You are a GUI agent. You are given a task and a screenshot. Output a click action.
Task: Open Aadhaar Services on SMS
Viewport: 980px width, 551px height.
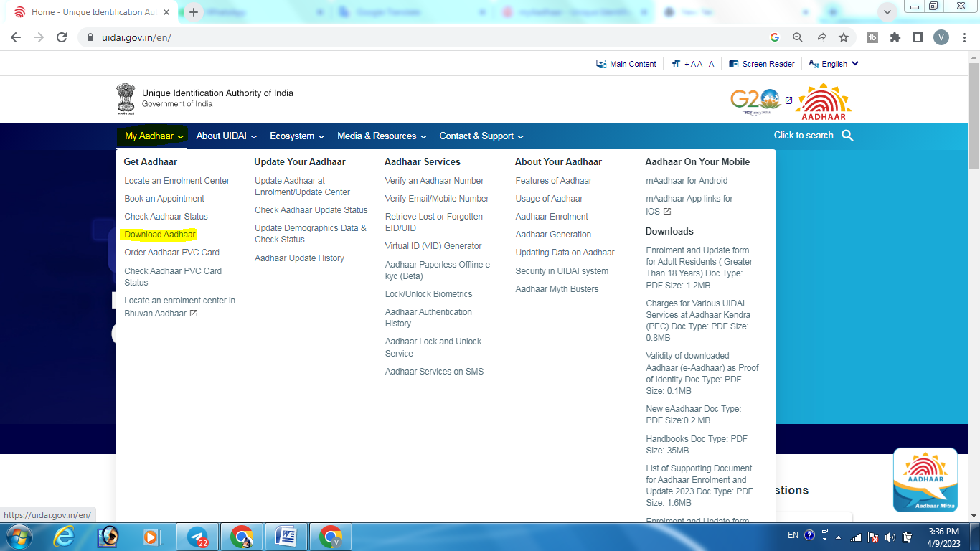tap(434, 372)
